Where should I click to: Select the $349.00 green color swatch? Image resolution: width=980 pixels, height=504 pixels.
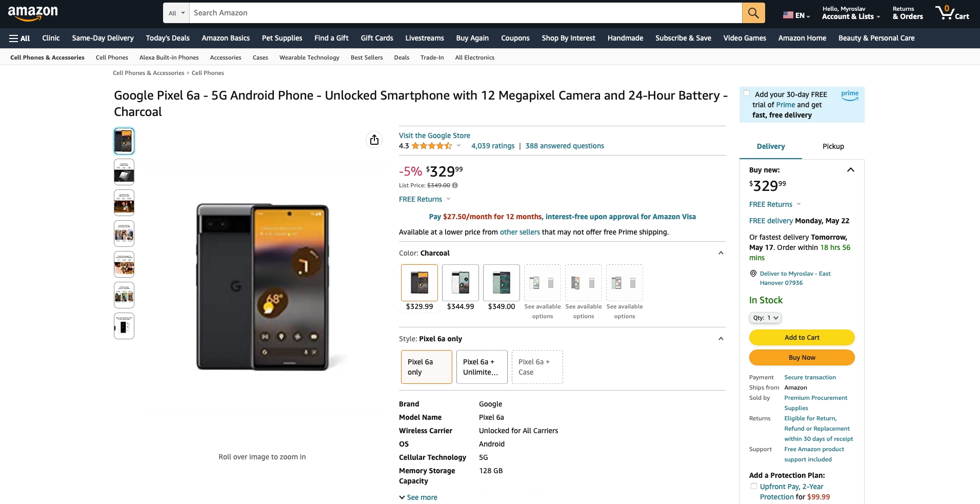(x=502, y=283)
